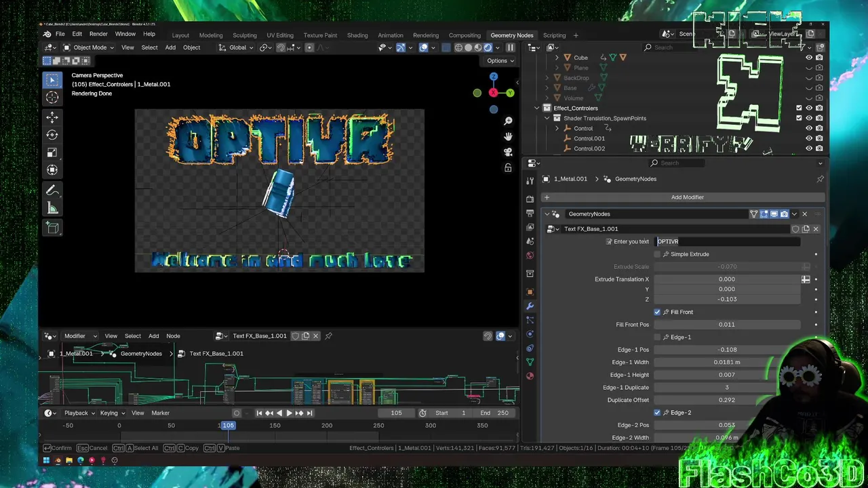This screenshot has height=488, width=868.
Task: Toggle Control.002 render camera visibility
Action: [x=819, y=148]
